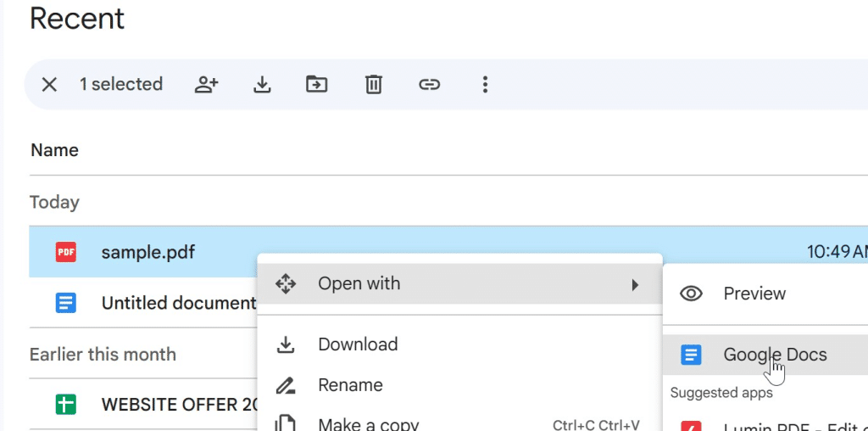
Task: Click the green Sheets file icon
Action: (x=66, y=405)
